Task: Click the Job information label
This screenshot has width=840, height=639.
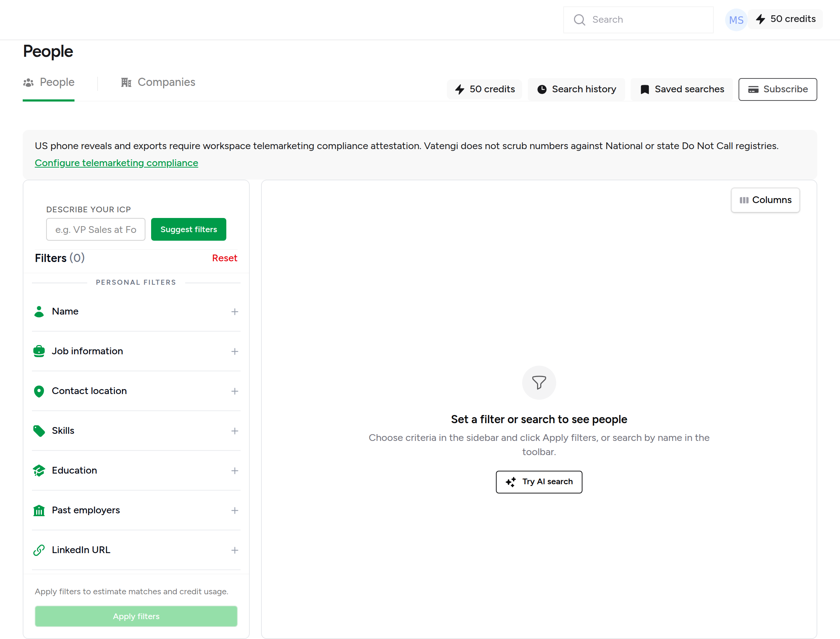Action: click(x=87, y=351)
